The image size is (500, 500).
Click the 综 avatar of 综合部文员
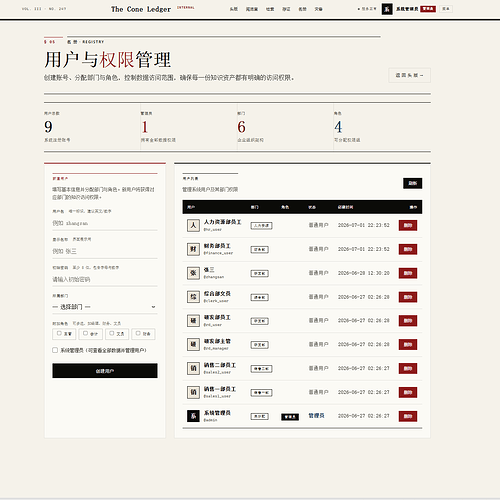coord(193,297)
